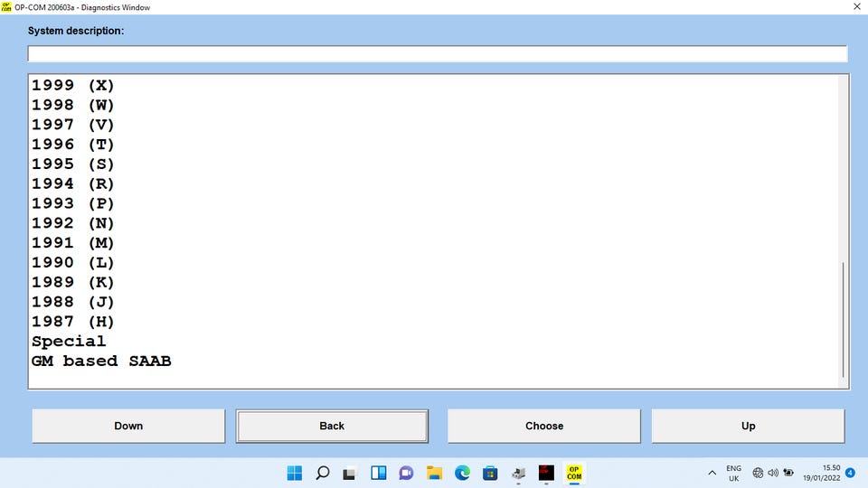
Task: Click the list's vertical scrollbar thumb
Action: click(843, 320)
